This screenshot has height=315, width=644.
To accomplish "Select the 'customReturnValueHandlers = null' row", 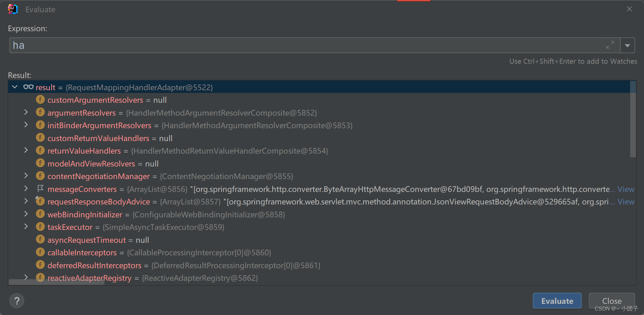I will (110, 138).
